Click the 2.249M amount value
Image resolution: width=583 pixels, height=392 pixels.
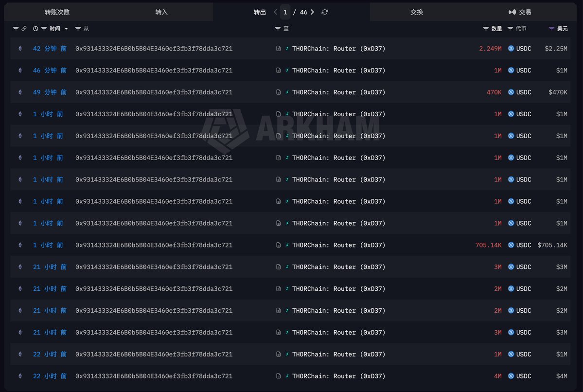tap(490, 48)
